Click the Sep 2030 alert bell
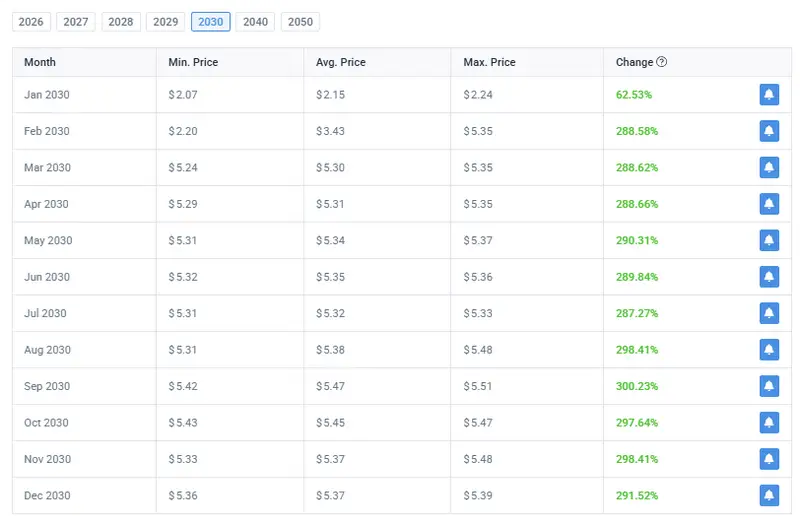The height and width of the screenshot is (524, 800). tap(769, 386)
